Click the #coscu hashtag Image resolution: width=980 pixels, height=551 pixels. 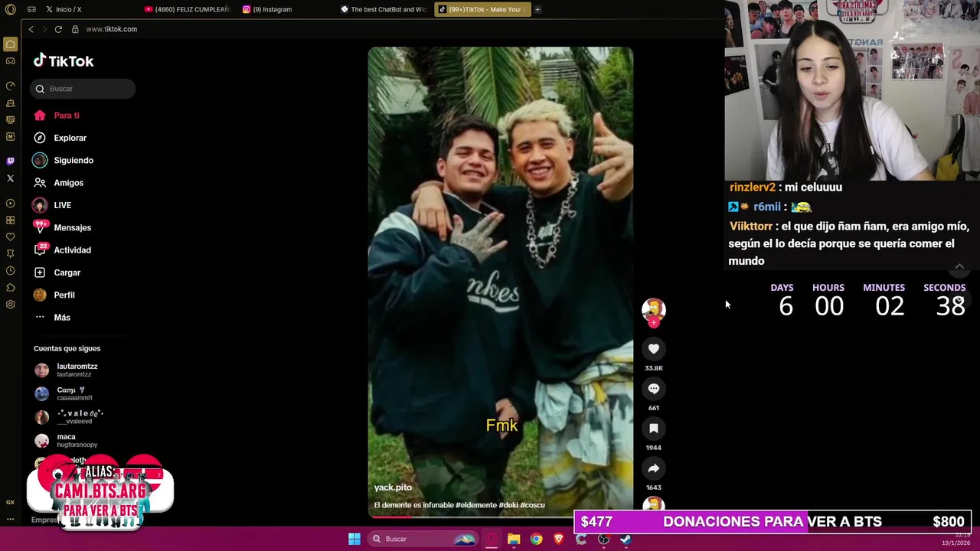(532, 505)
